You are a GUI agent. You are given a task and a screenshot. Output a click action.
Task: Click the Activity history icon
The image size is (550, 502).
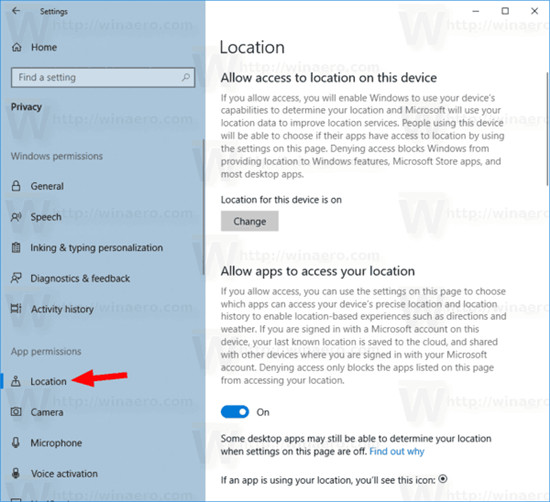pos(16,309)
